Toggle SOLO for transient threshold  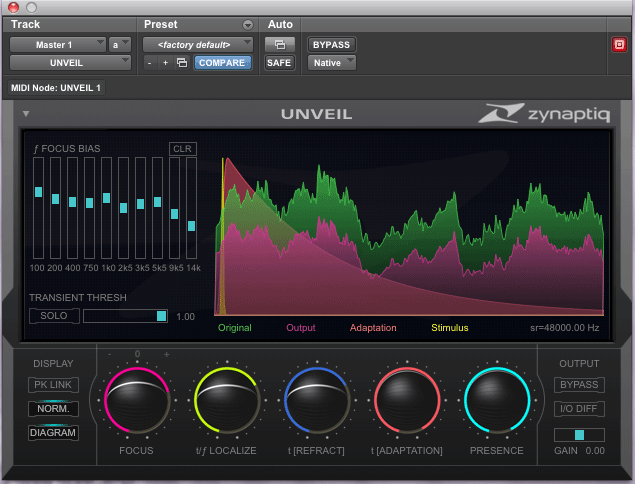click(54, 316)
